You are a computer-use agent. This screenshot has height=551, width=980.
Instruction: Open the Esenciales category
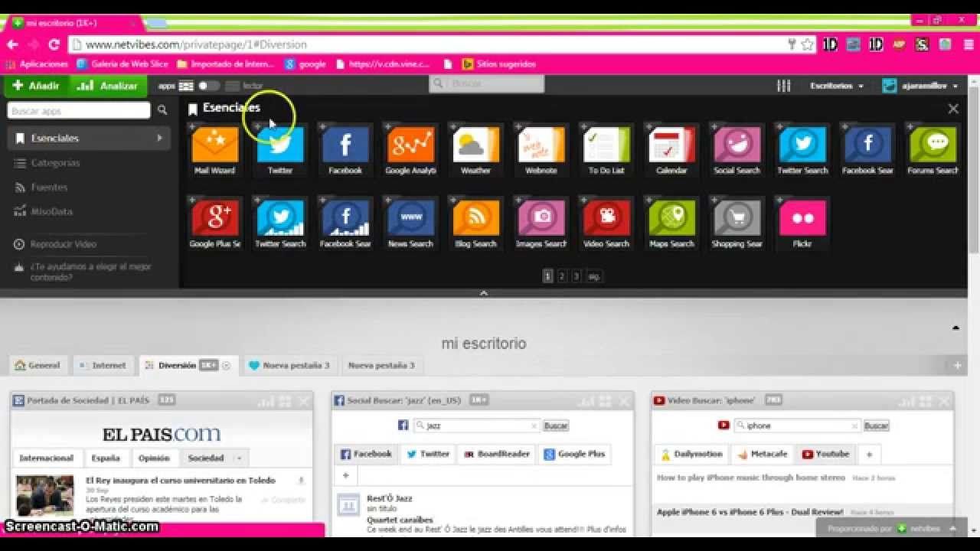click(x=90, y=139)
